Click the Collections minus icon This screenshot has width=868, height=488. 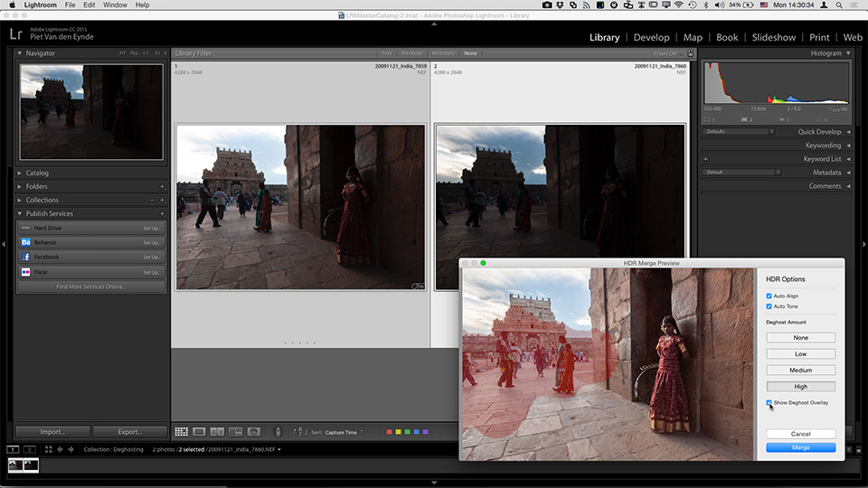point(152,201)
